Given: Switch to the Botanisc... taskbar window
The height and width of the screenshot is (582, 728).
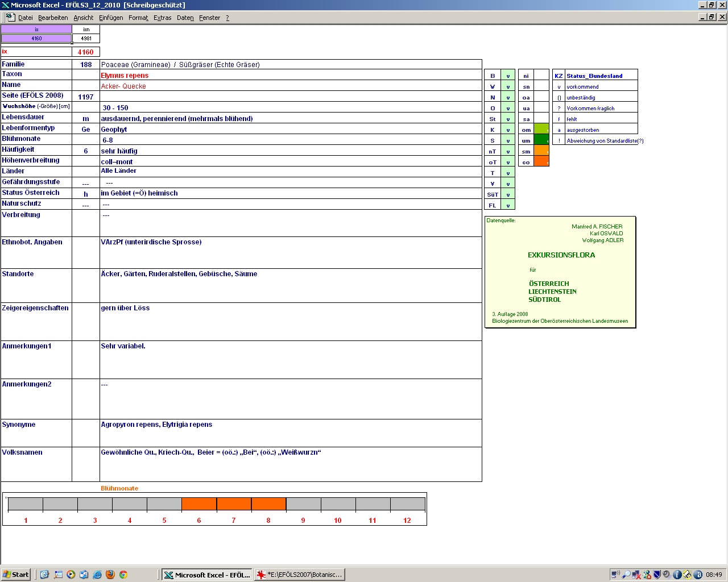Looking at the screenshot, I should [x=299, y=575].
